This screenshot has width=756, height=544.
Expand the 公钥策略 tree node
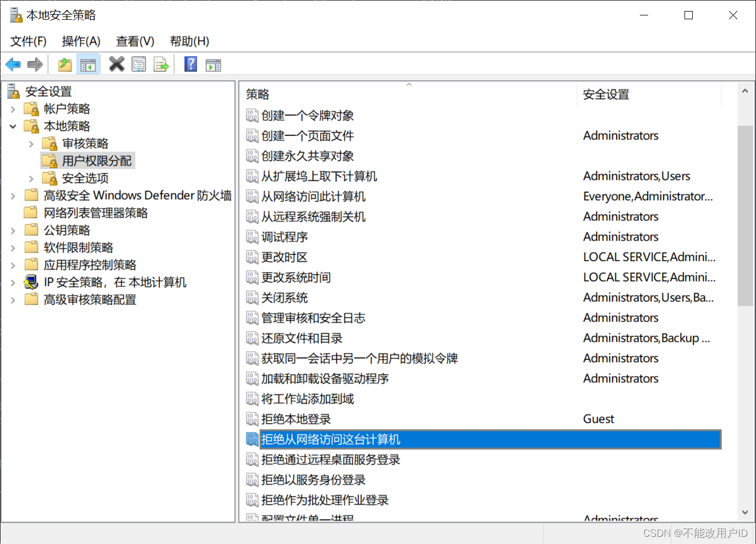coord(13,230)
